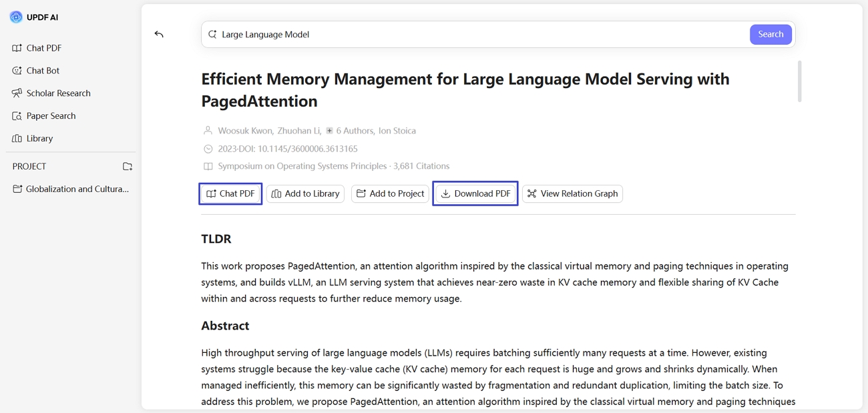Add this paper to Library

(x=305, y=193)
